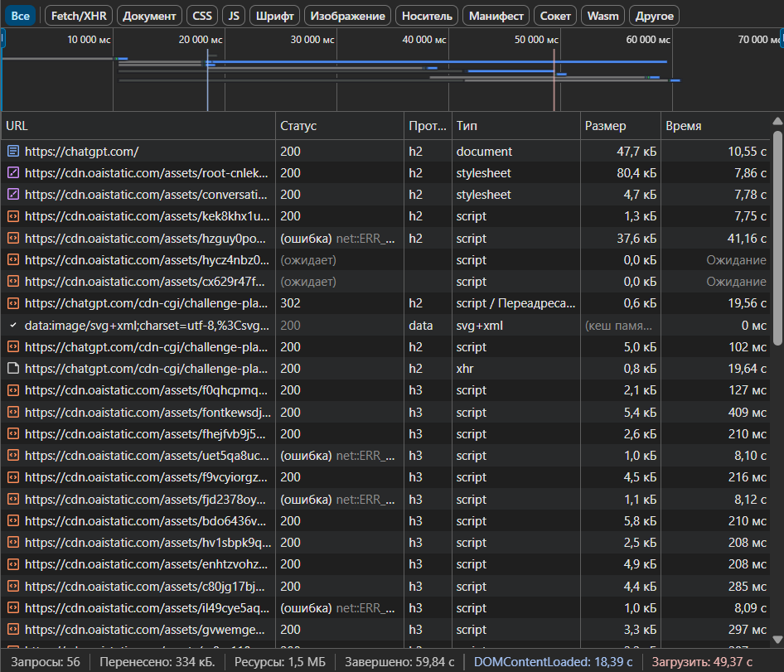Click the document icon beside chatgpt.com request
This screenshot has height=672, width=784.
pos(13,151)
